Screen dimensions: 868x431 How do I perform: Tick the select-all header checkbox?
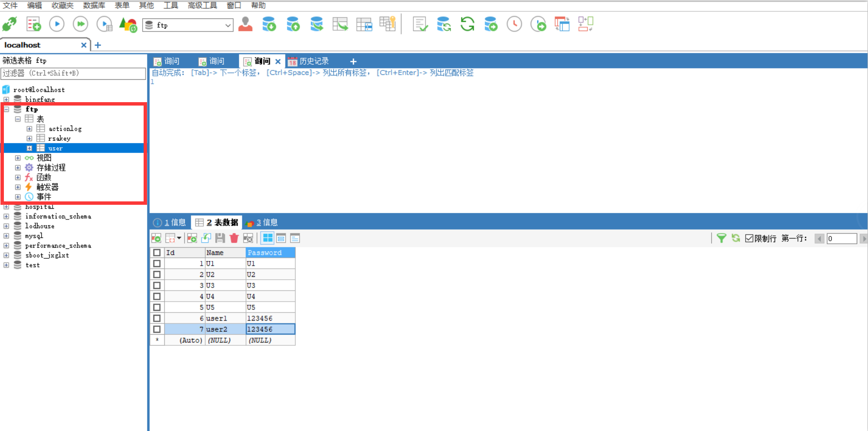click(157, 252)
